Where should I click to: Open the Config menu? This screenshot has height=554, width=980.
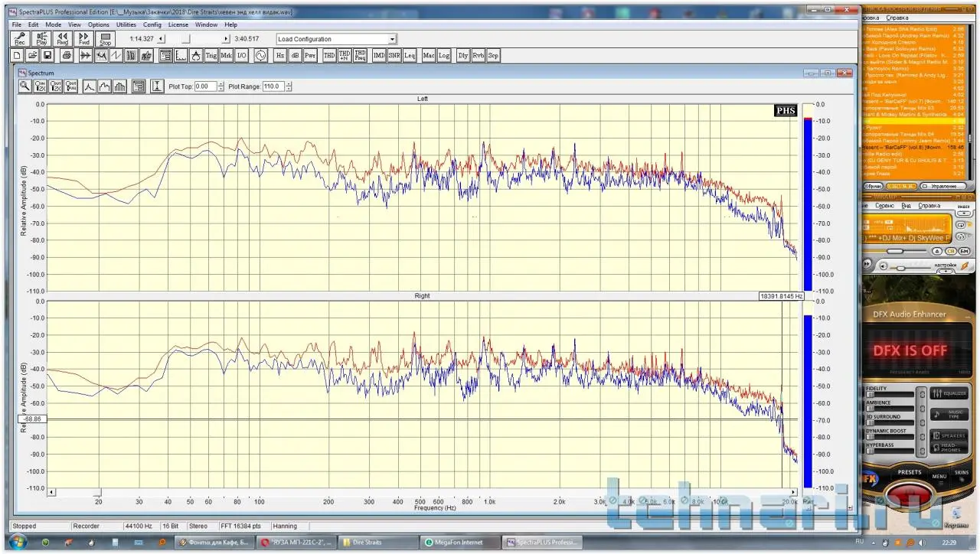(x=152, y=24)
